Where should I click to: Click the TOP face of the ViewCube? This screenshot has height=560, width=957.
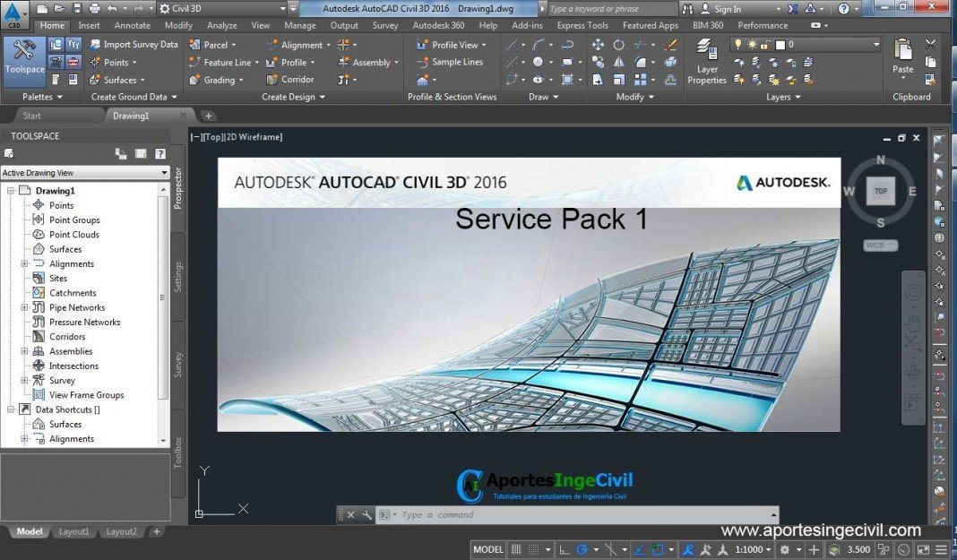[x=880, y=191]
